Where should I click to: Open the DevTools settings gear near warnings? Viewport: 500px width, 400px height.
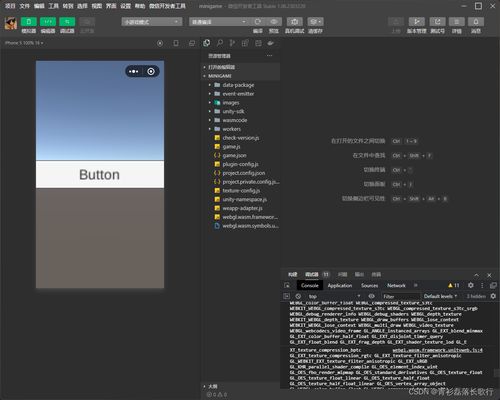point(471,285)
